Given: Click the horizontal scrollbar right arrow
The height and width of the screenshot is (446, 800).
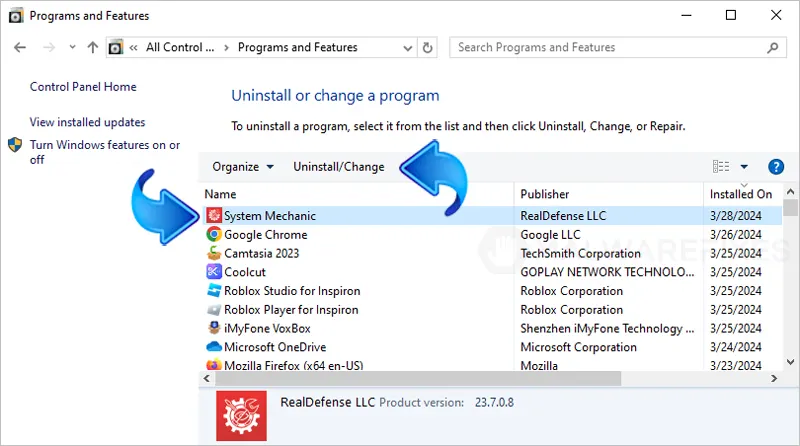Looking at the screenshot, I should [x=774, y=379].
